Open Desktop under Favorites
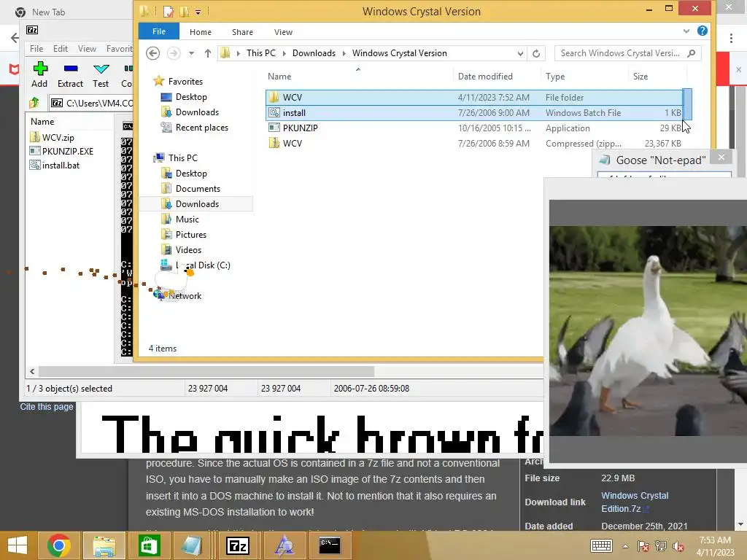The image size is (747, 560). point(191,97)
